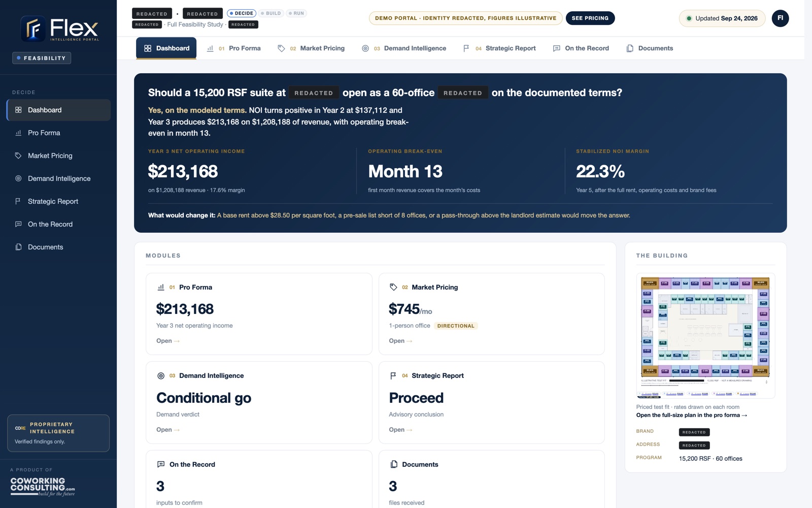The height and width of the screenshot is (508, 812).
Task: Click the Year 3 NOI value $213,168 in hero
Action: [183, 172]
